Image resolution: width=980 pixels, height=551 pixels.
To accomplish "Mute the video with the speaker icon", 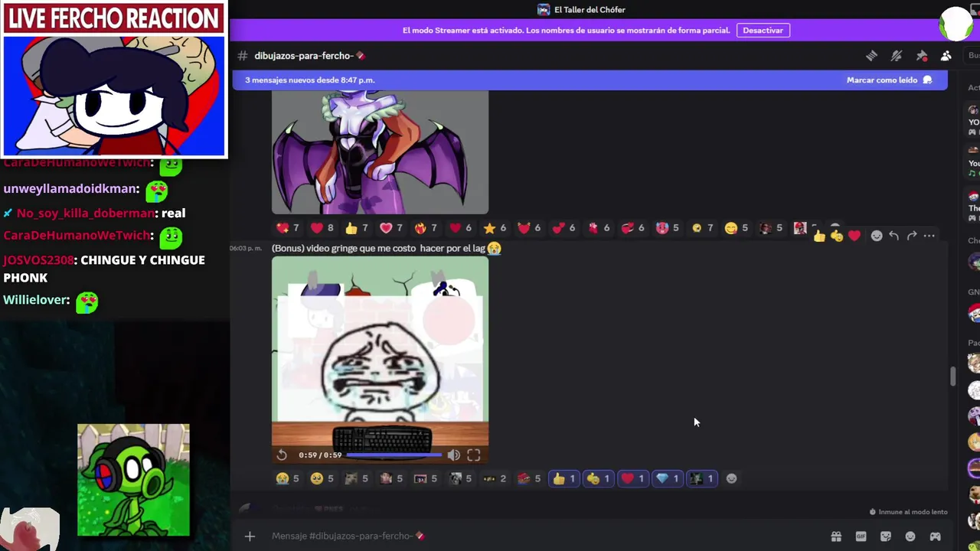I will tap(454, 455).
